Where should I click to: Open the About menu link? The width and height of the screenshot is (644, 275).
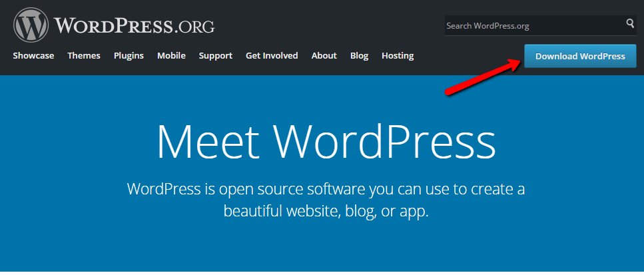[324, 56]
